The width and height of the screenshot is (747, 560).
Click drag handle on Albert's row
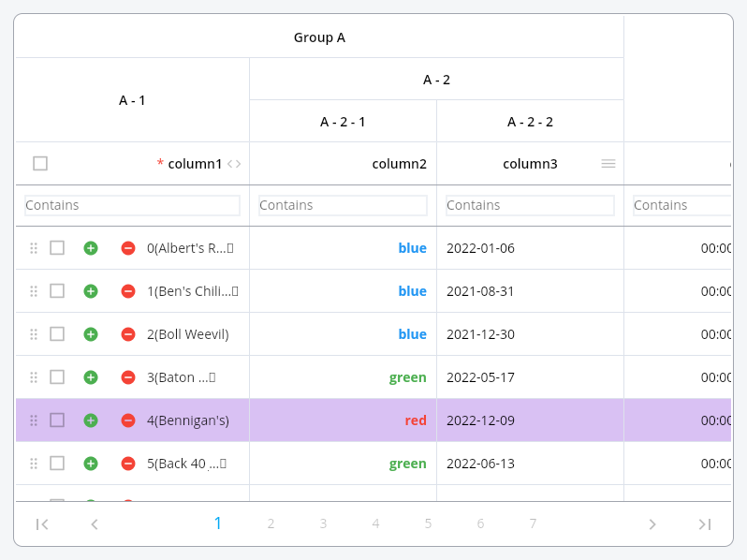(x=34, y=248)
